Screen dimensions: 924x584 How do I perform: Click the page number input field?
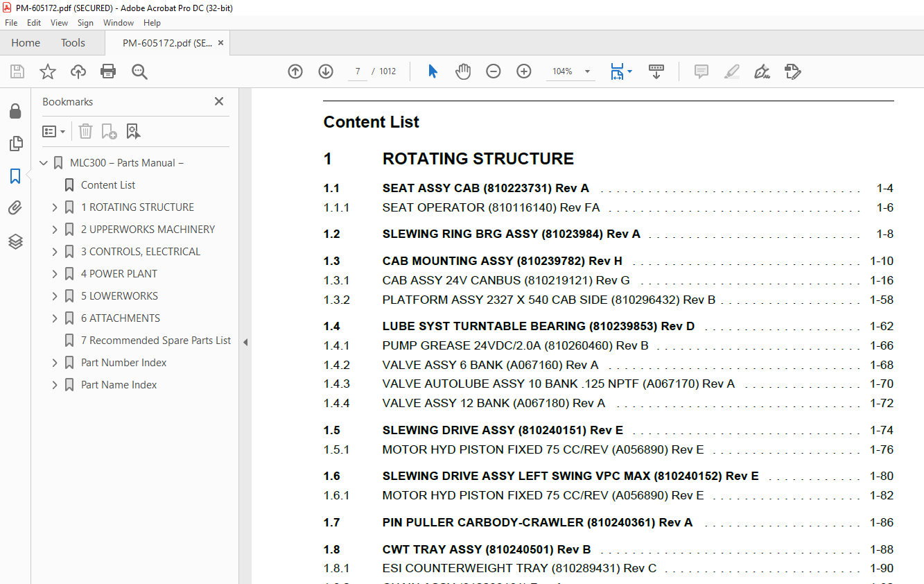tap(358, 71)
